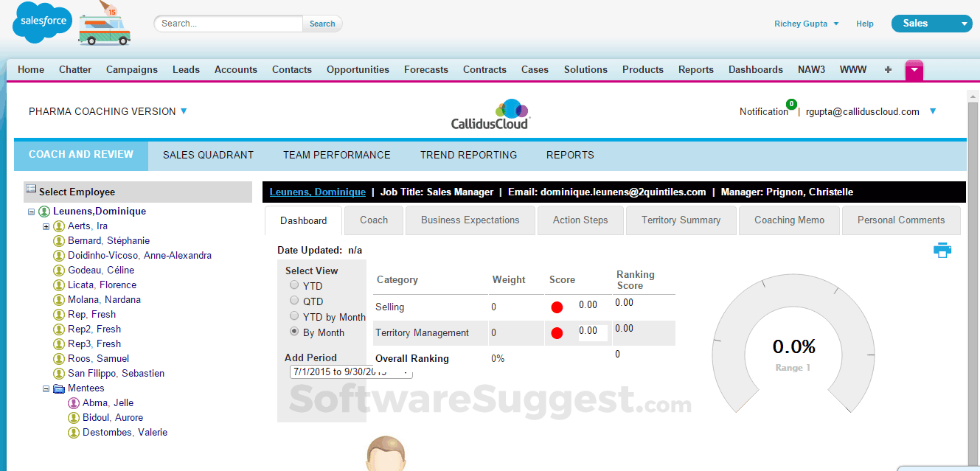Click the person icon beside San Filippo, Sebastien

tap(59, 374)
